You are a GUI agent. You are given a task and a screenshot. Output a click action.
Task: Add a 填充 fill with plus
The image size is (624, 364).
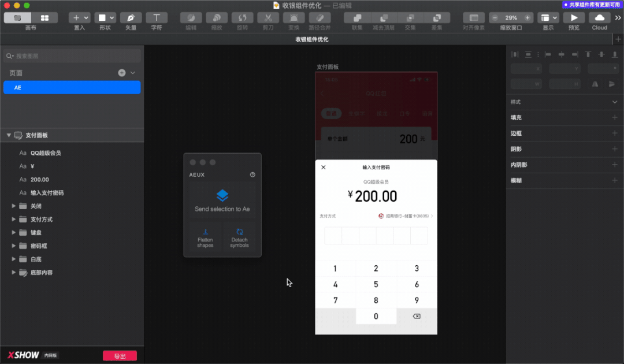coord(615,117)
